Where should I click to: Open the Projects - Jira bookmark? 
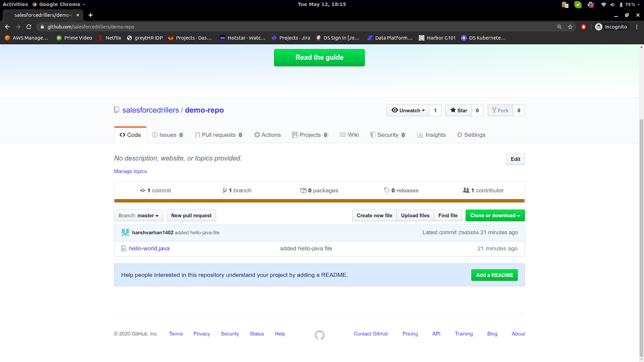[291, 38]
